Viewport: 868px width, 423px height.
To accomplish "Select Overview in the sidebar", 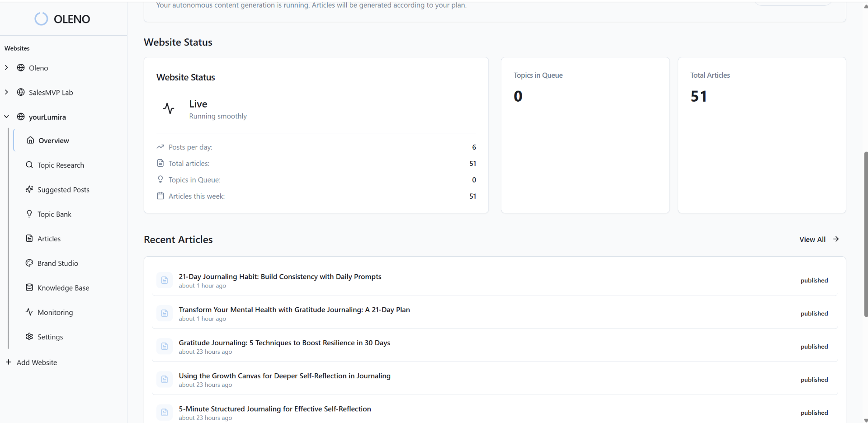I will [53, 140].
